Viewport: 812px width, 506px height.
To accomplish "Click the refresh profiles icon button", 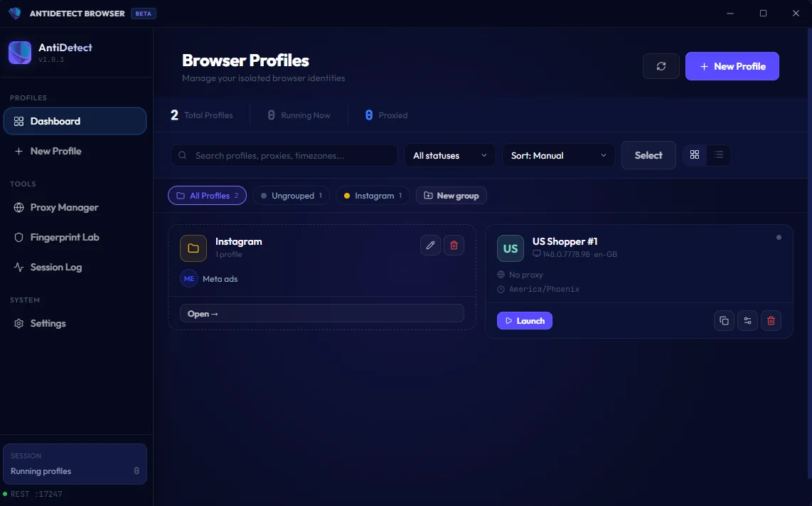I will (661, 66).
